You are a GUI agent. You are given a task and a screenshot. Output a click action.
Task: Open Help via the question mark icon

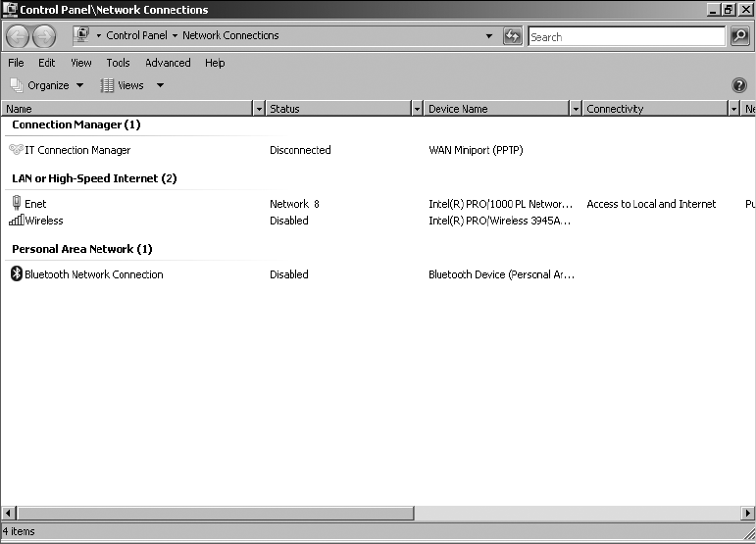tap(738, 85)
